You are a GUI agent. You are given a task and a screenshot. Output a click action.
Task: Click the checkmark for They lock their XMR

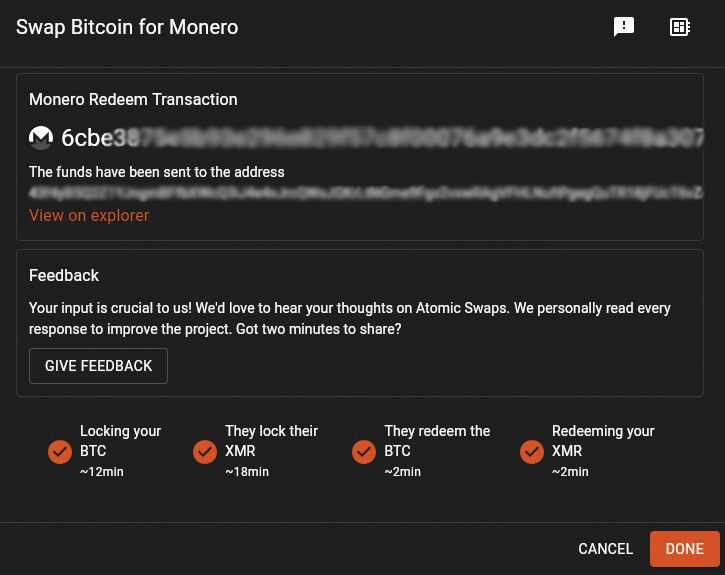(x=205, y=452)
